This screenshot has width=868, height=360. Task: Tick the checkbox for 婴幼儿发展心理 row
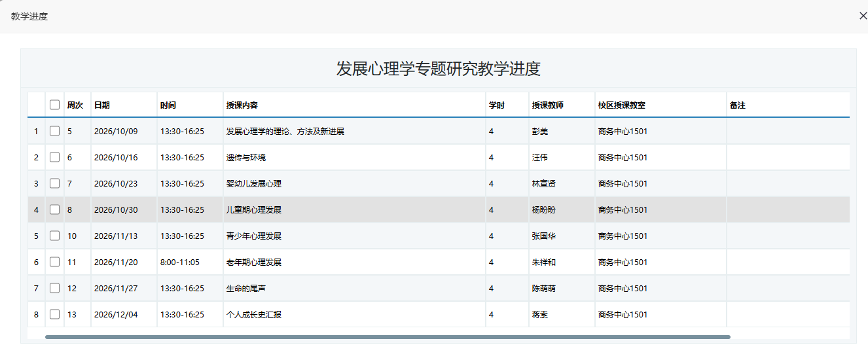(54, 183)
